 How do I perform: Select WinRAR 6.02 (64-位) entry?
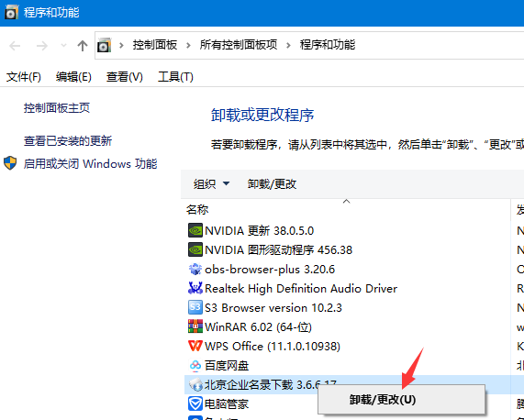[258, 327]
